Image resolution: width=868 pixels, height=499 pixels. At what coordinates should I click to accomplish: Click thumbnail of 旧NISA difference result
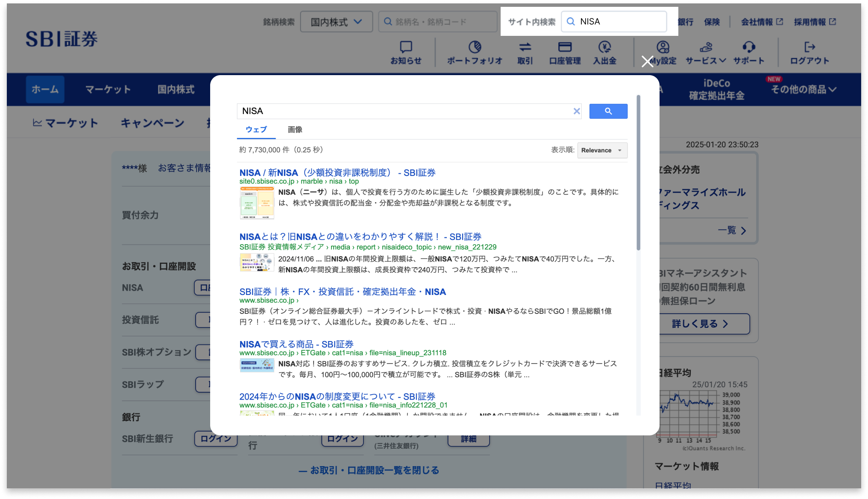257,263
